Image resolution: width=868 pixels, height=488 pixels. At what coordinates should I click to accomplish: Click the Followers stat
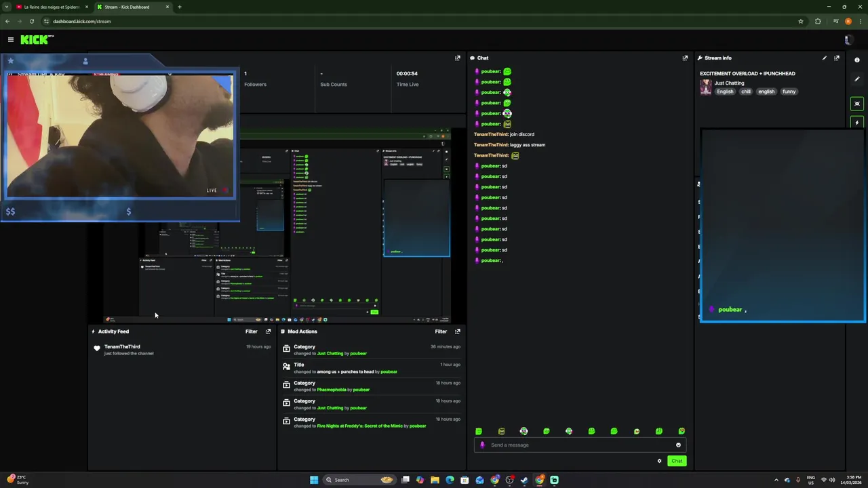pyautogui.click(x=255, y=79)
